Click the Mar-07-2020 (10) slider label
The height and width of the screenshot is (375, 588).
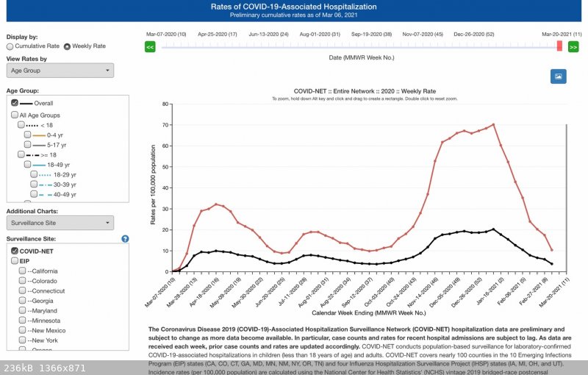pyautogui.click(x=166, y=34)
